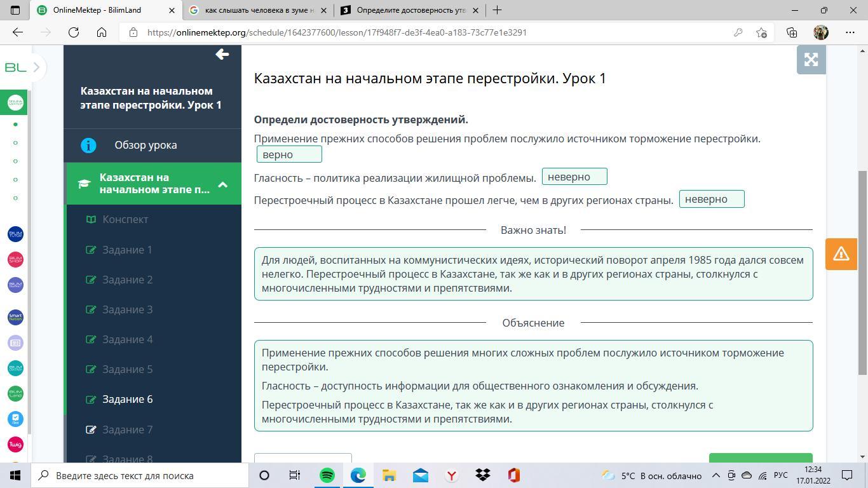Image resolution: width=868 pixels, height=488 pixels.
Task: Click the browser favorites star icon
Action: 761,32
